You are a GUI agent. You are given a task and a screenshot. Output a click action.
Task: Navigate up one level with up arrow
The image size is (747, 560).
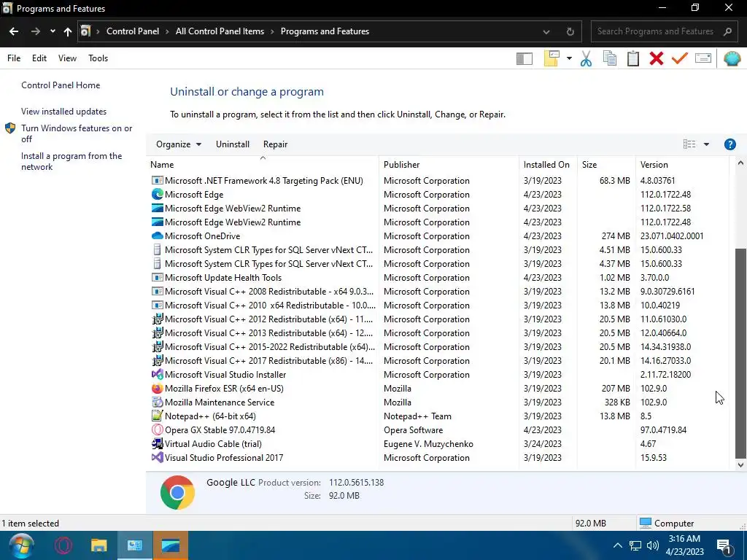pyautogui.click(x=68, y=31)
